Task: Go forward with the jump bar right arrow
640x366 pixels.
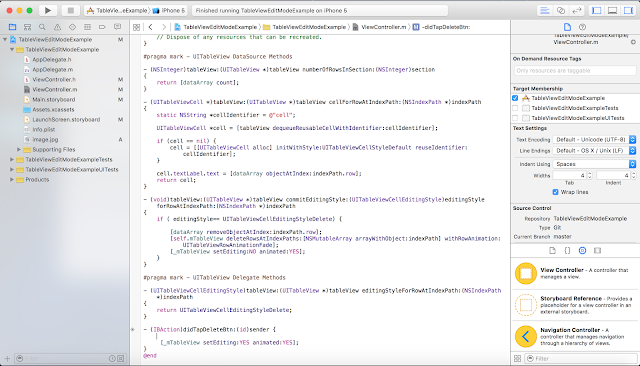Action: click(x=164, y=27)
